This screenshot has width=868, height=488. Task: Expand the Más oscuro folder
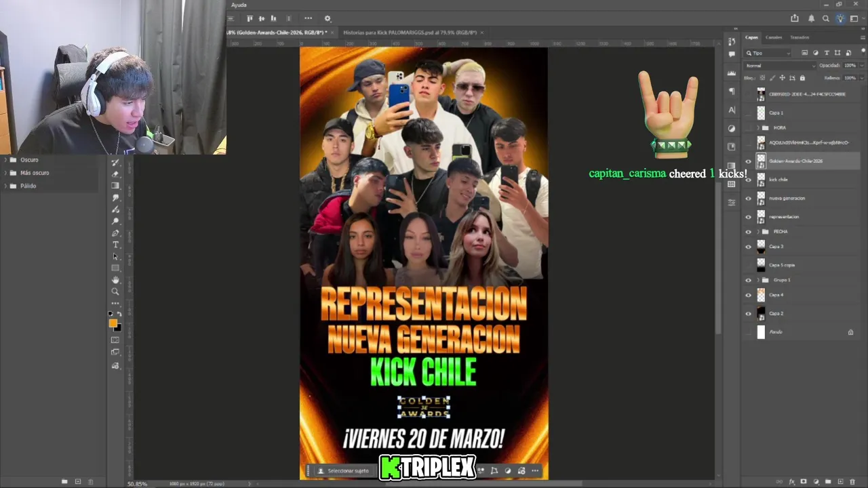pyautogui.click(x=5, y=173)
